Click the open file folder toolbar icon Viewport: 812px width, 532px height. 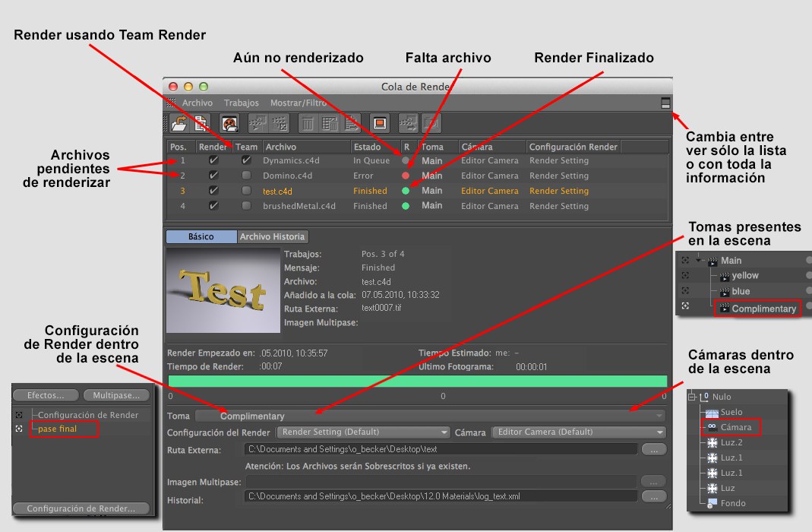coord(180,122)
